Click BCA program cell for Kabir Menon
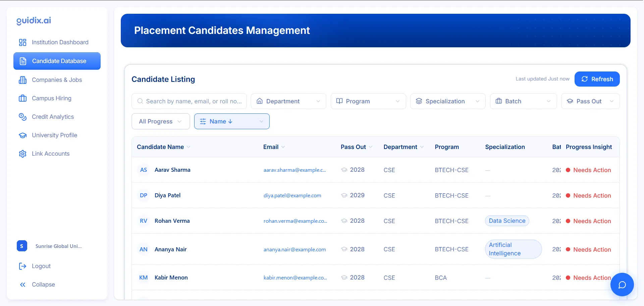 [x=441, y=278]
